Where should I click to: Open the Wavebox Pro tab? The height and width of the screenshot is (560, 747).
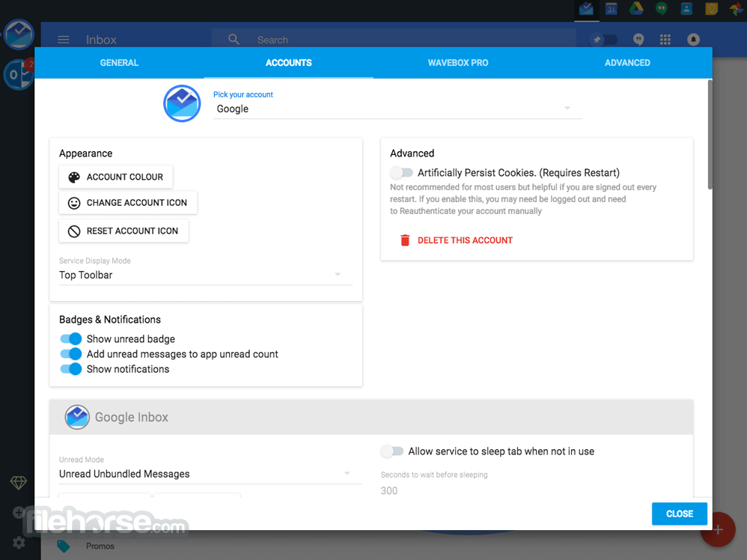(x=458, y=63)
